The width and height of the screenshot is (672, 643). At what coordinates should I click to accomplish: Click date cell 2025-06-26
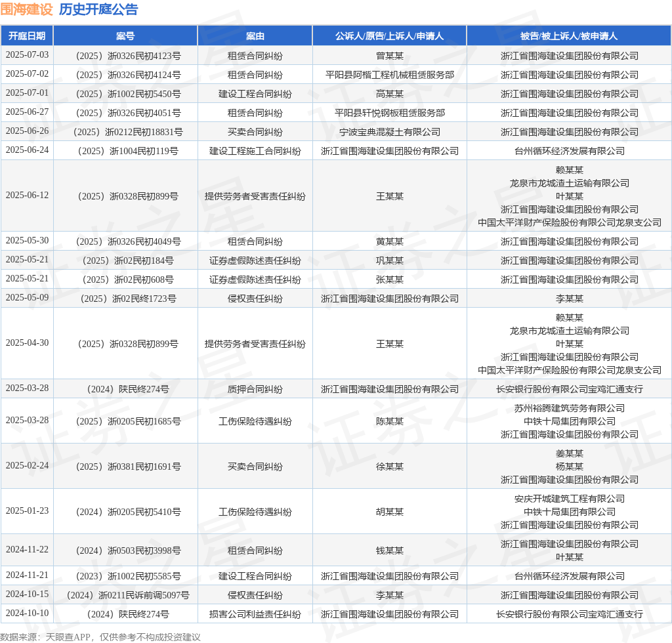27,131
